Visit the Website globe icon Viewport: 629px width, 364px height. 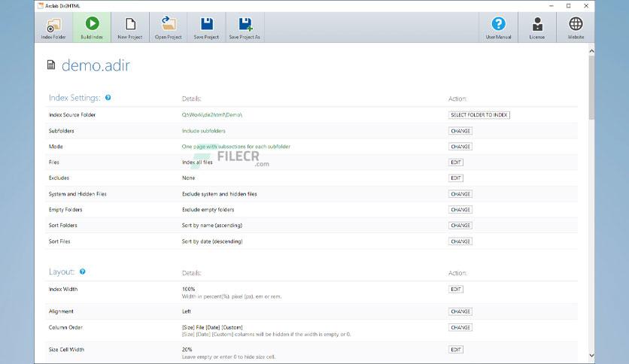click(576, 27)
